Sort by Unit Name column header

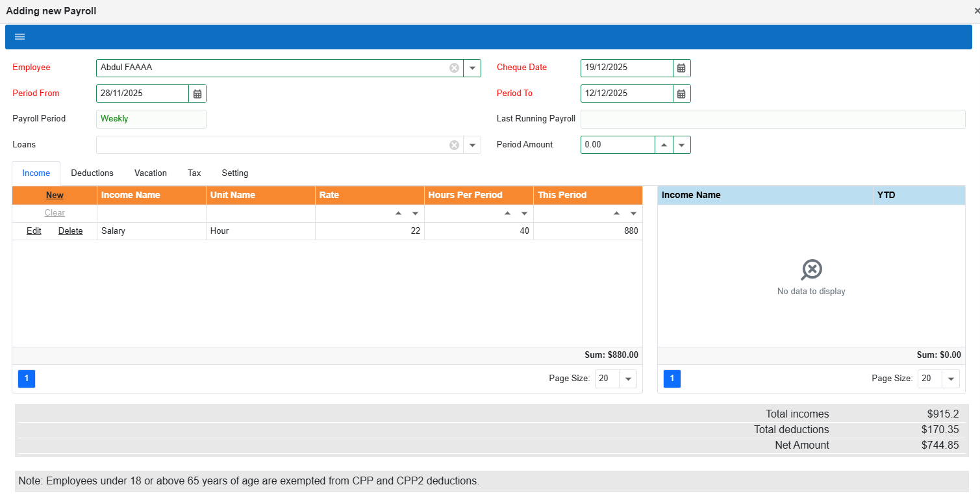(x=260, y=195)
